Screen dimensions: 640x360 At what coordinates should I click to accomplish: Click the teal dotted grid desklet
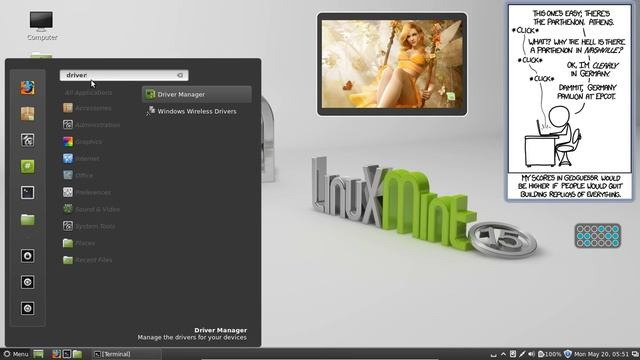click(x=598, y=236)
